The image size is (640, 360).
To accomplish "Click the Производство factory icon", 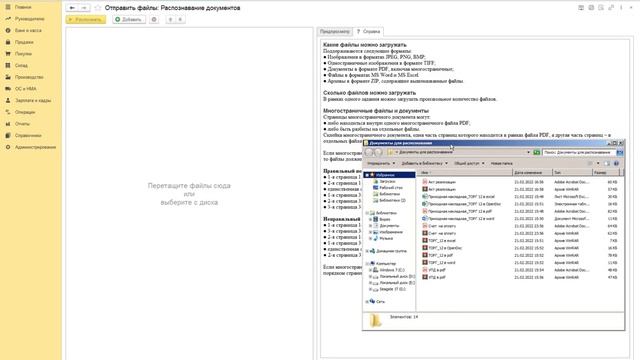I will pos(8,77).
